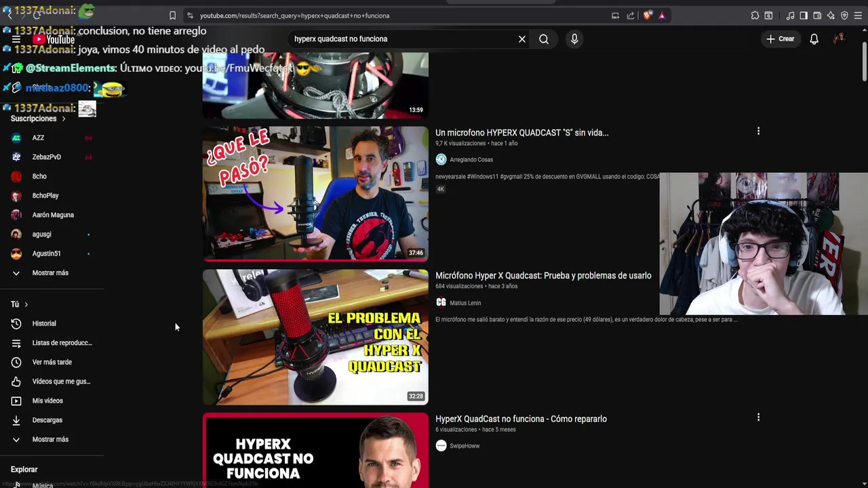
Task: Expand Suscripciones section chevron
Action: click(64, 119)
